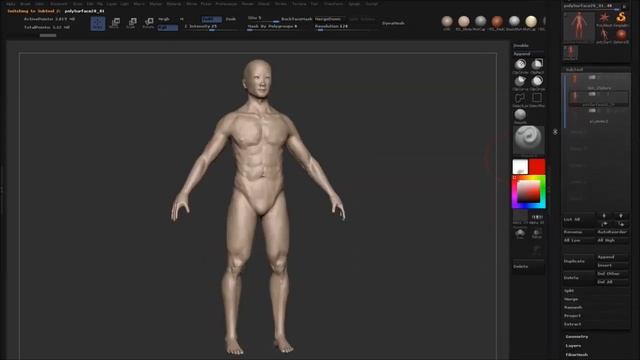Pick a hue in the color picker square
This screenshot has width=640, height=360.
tap(529, 192)
